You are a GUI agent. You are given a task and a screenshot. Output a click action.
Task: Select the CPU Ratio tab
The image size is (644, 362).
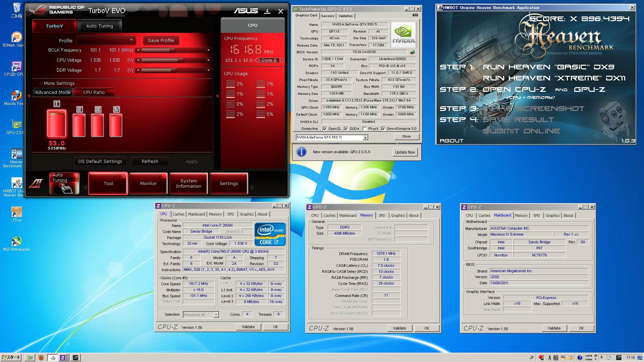click(x=94, y=92)
